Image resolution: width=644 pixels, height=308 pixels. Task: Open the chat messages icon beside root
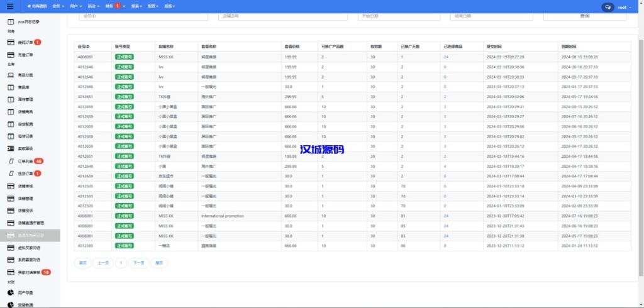[x=608, y=7]
